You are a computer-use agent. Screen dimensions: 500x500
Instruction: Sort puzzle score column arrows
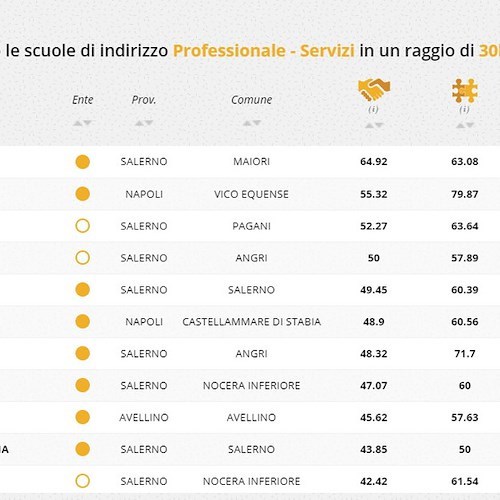click(x=465, y=125)
